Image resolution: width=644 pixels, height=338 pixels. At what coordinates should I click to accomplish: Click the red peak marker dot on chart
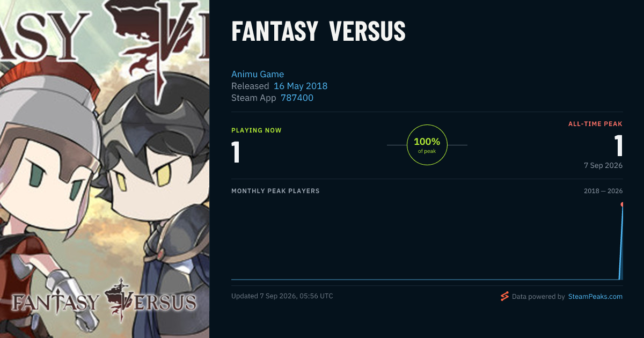point(622,204)
